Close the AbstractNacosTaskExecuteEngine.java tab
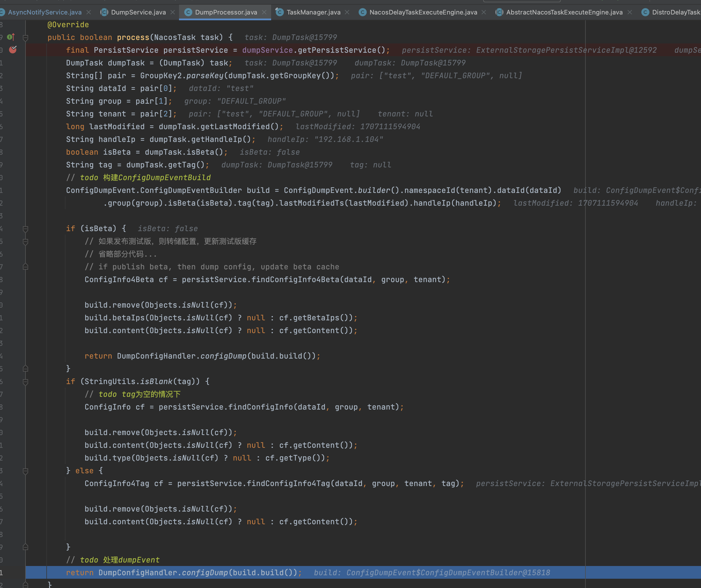Screen dimensions: 701x588 [x=629, y=12]
